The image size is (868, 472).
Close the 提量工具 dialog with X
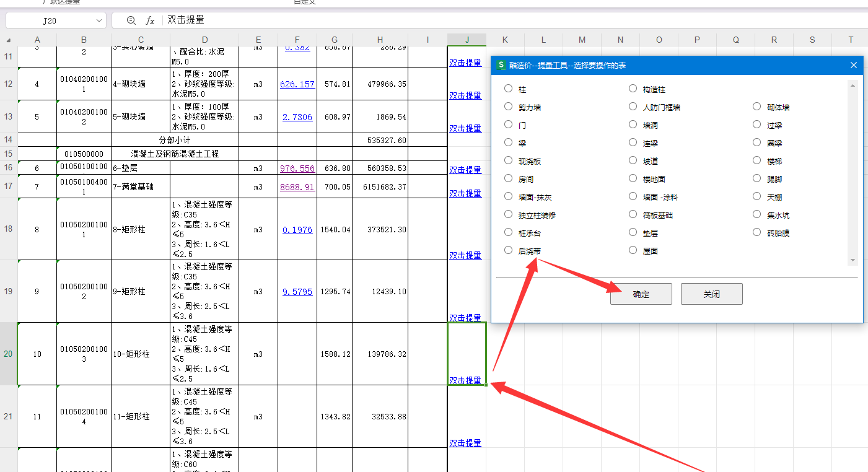(853, 65)
